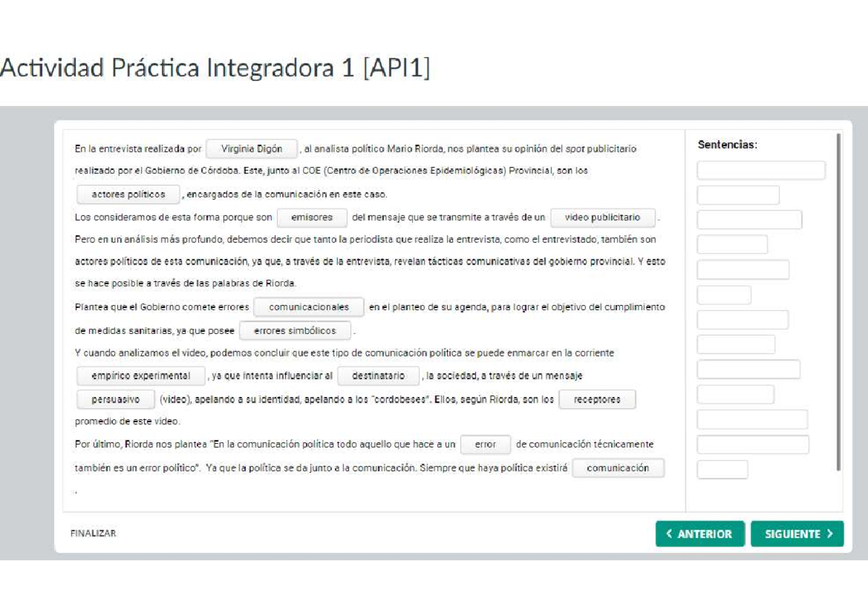Click the "receptores" word token

[596, 399]
